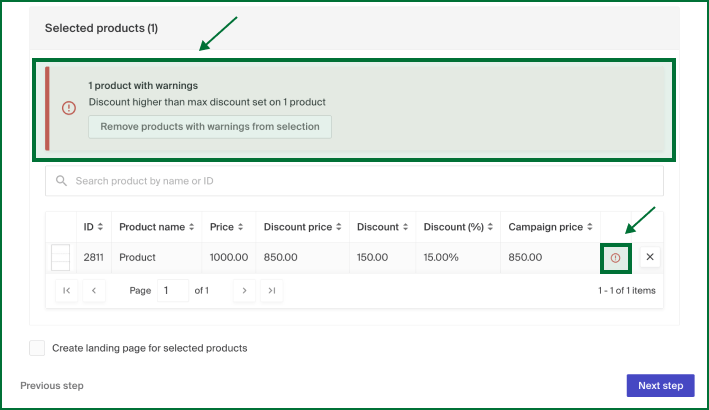
Task: Go to the previous page of results
Action: pyautogui.click(x=93, y=290)
